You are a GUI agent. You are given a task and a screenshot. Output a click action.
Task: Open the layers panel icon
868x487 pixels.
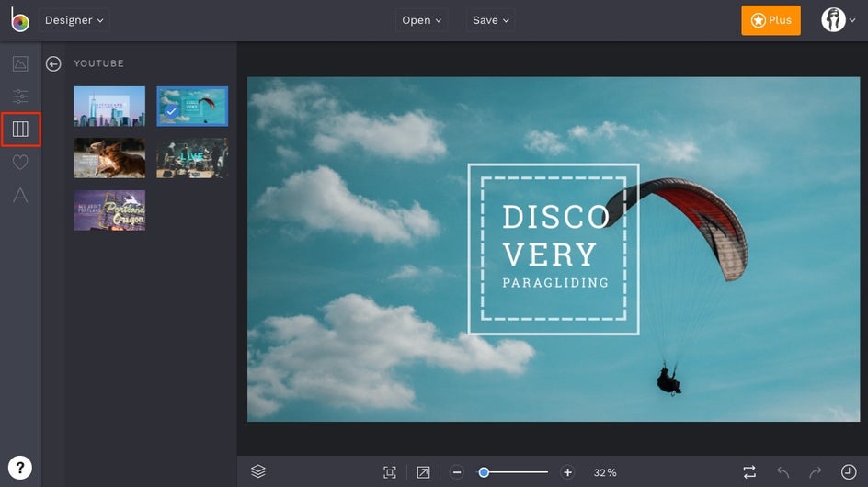pos(258,471)
